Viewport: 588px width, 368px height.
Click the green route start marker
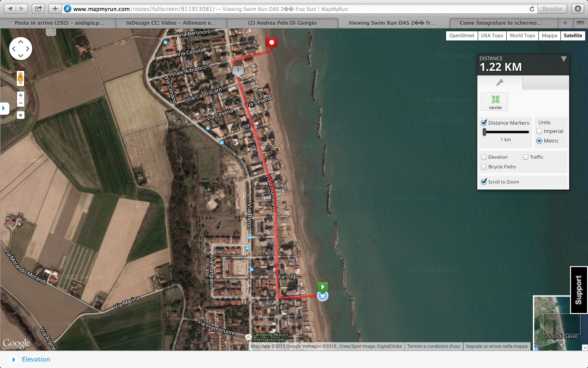(323, 287)
